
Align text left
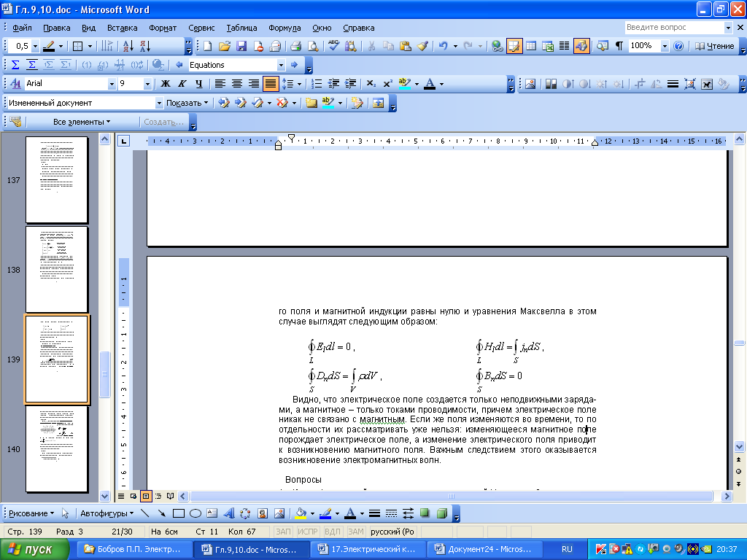coord(220,84)
